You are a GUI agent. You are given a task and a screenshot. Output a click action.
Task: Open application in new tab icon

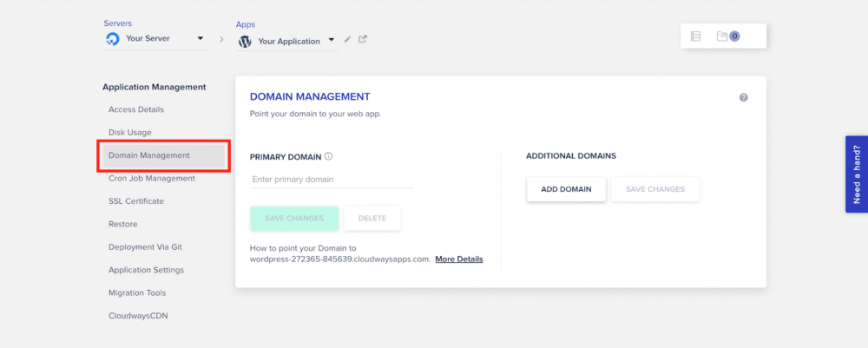coord(363,39)
